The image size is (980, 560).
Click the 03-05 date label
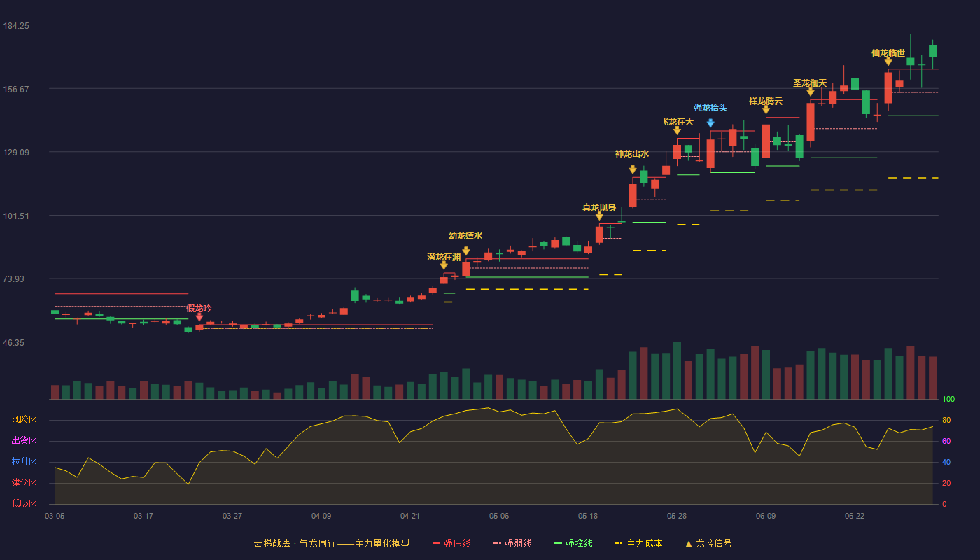point(55,516)
